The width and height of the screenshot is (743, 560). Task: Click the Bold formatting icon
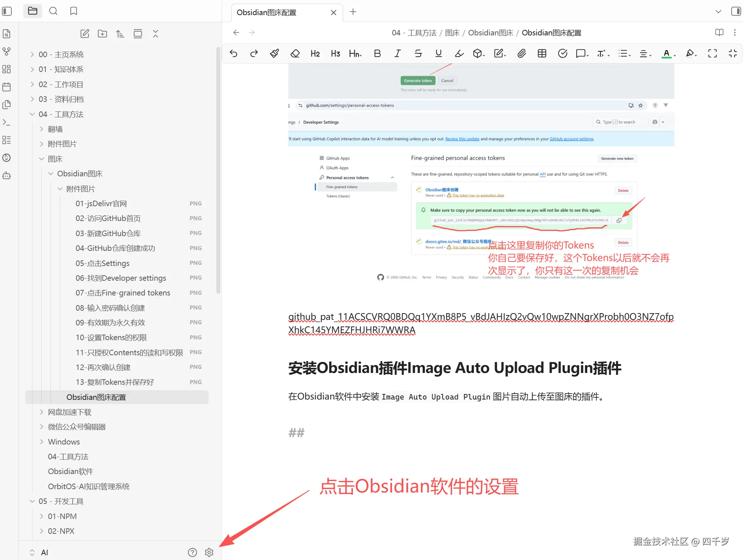[377, 53]
